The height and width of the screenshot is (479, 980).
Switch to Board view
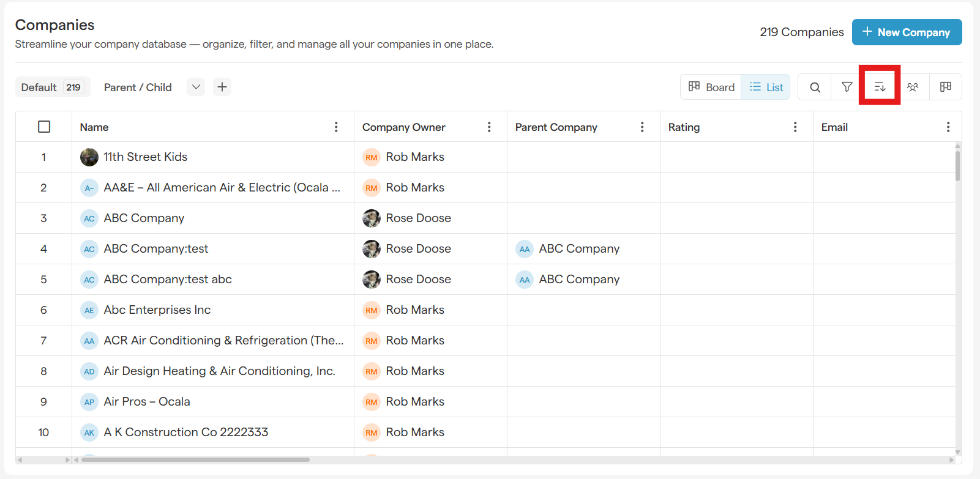coord(711,87)
